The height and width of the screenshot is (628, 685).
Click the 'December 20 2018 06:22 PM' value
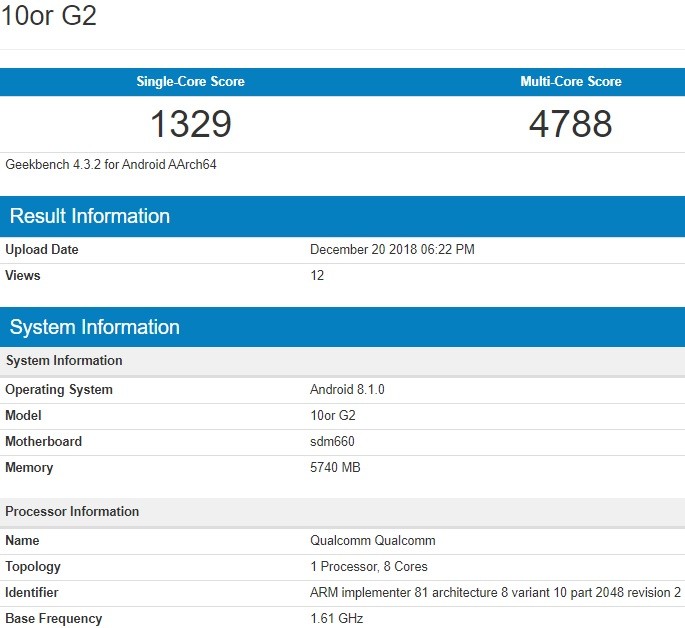pos(392,249)
